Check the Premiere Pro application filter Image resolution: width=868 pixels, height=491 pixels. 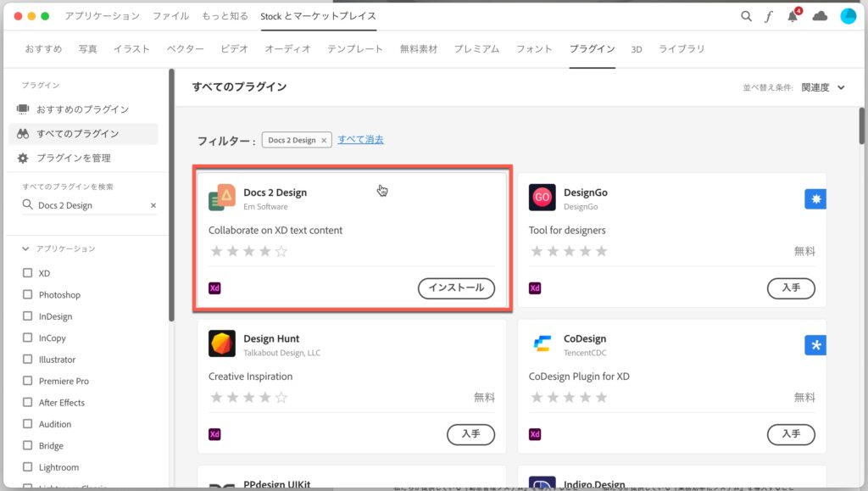(x=28, y=380)
